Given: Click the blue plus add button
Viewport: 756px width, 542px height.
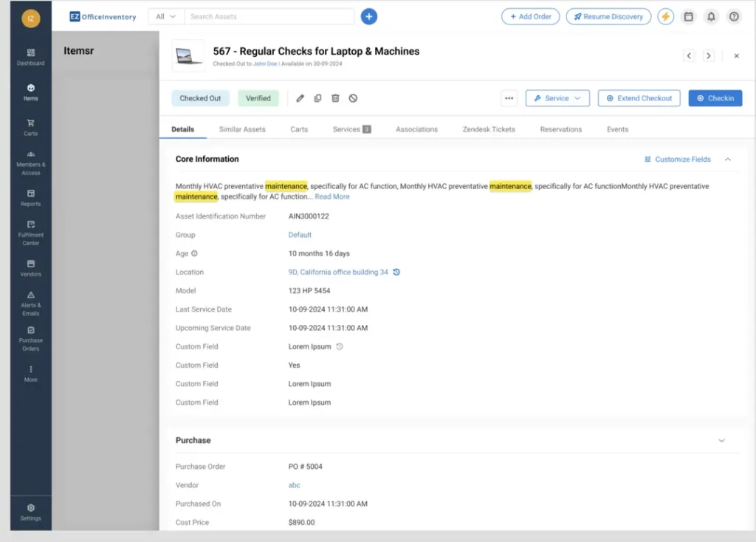Looking at the screenshot, I should 369,16.
